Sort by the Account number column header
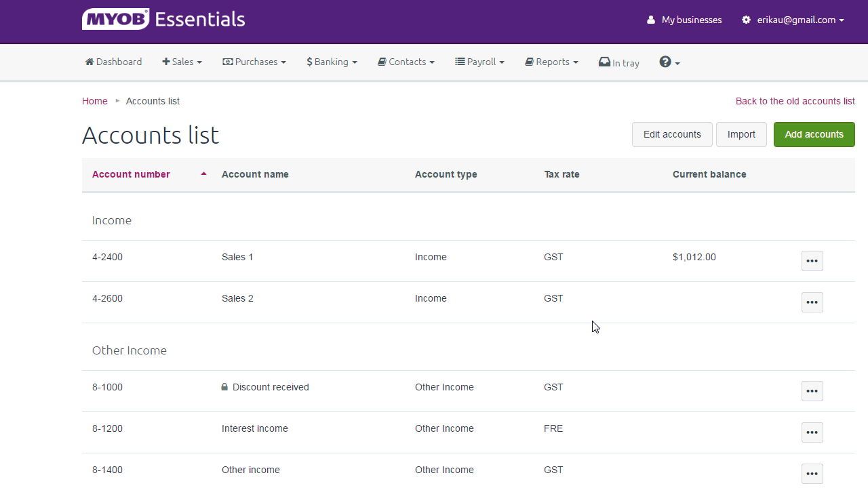868x488 pixels. click(x=131, y=174)
